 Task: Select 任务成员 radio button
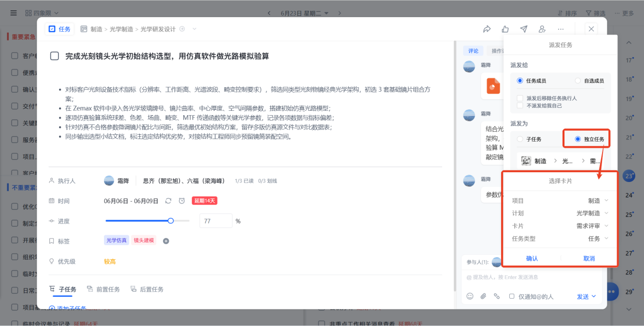tap(520, 81)
